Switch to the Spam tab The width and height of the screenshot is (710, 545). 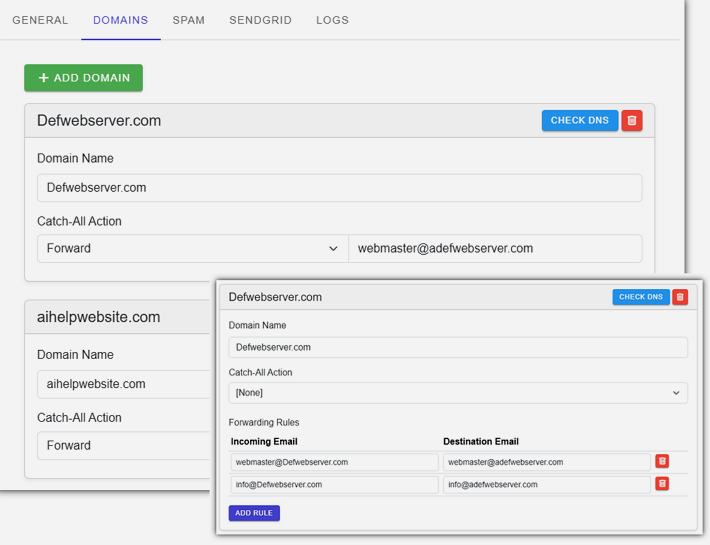[188, 20]
